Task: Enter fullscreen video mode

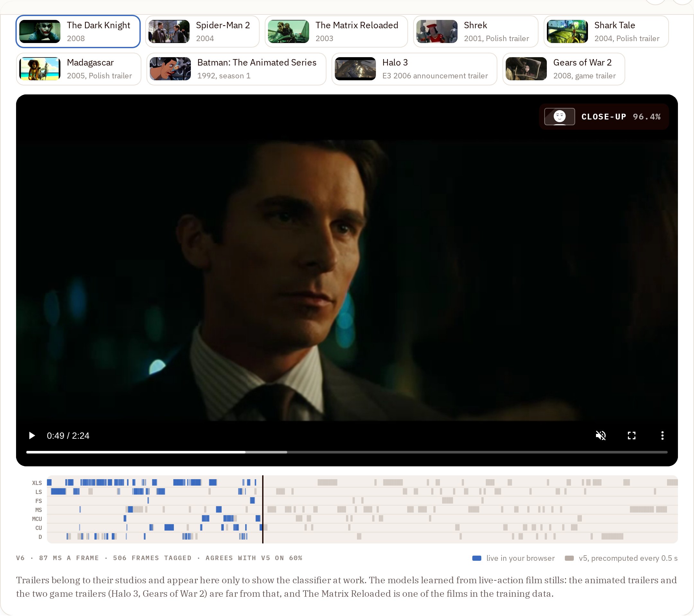Action: point(632,436)
